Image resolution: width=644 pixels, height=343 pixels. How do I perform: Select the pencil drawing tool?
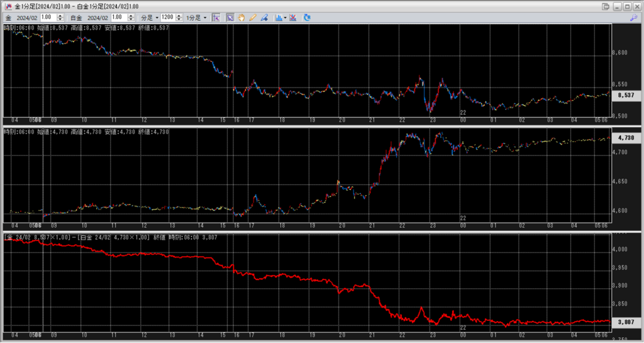coord(253,18)
